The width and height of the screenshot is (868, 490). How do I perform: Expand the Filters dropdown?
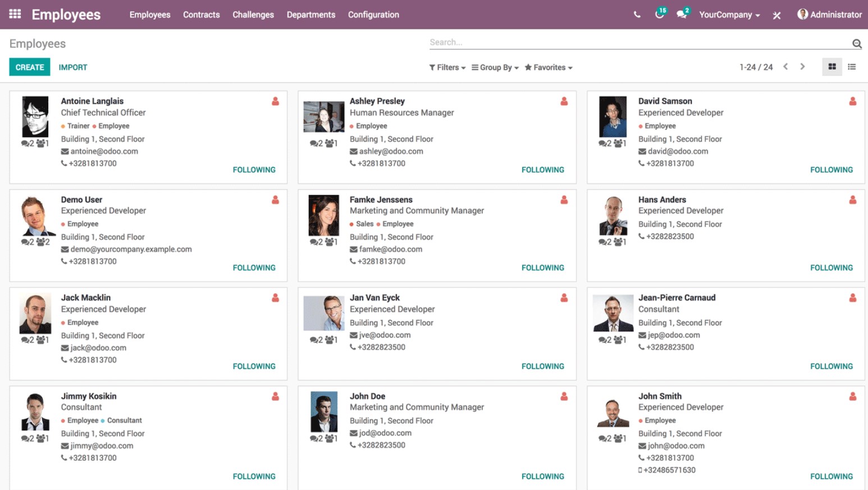click(447, 67)
